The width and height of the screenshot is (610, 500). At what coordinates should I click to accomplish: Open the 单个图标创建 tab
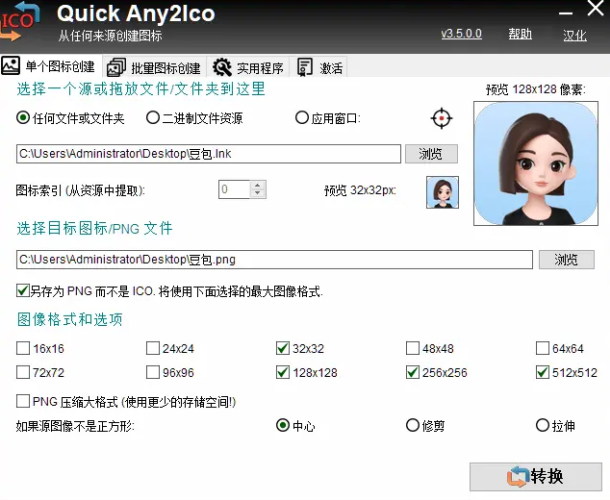point(49,67)
